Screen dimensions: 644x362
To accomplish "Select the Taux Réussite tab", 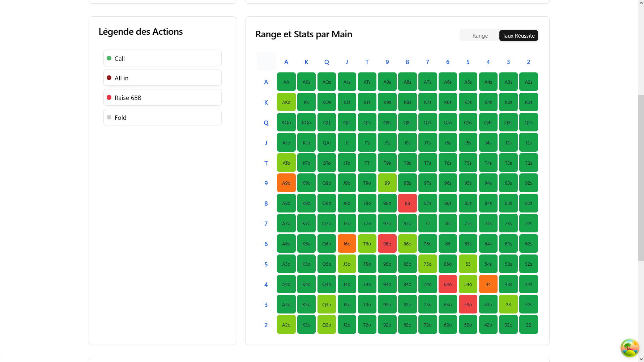I will point(518,35).
